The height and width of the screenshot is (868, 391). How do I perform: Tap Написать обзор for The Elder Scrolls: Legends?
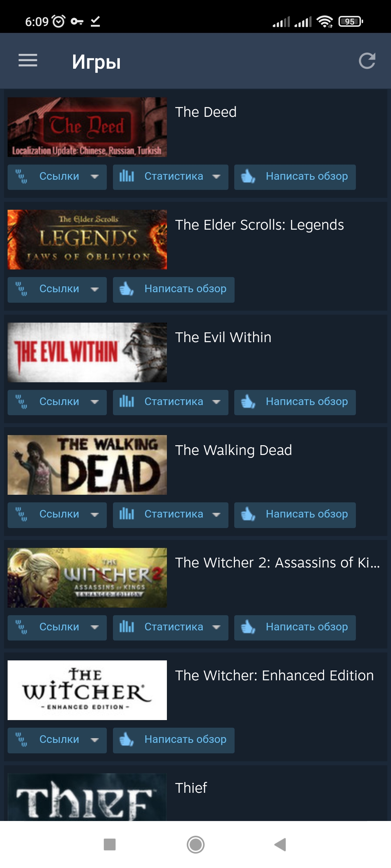click(x=174, y=290)
